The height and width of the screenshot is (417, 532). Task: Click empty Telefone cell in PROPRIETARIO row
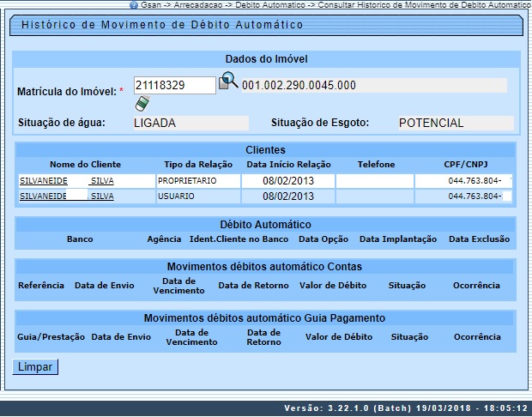pos(374,181)
